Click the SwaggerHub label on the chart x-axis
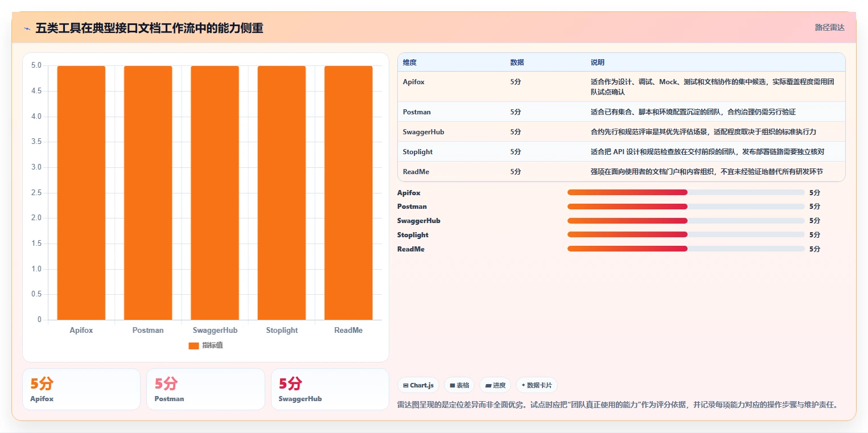The width and height of the screenshot is (868, 433). click(215, 331)
